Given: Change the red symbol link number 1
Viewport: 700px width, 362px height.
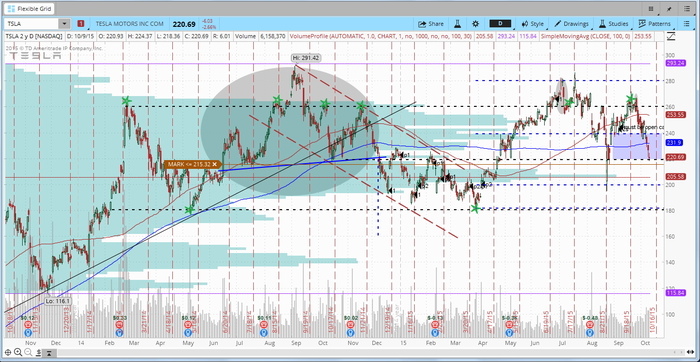Looking at the screenshot, I should (x=80, y=24).
